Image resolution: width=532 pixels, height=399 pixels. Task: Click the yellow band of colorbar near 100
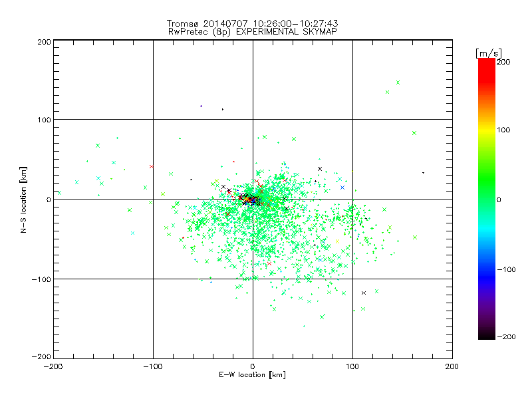tap(487, 130)
